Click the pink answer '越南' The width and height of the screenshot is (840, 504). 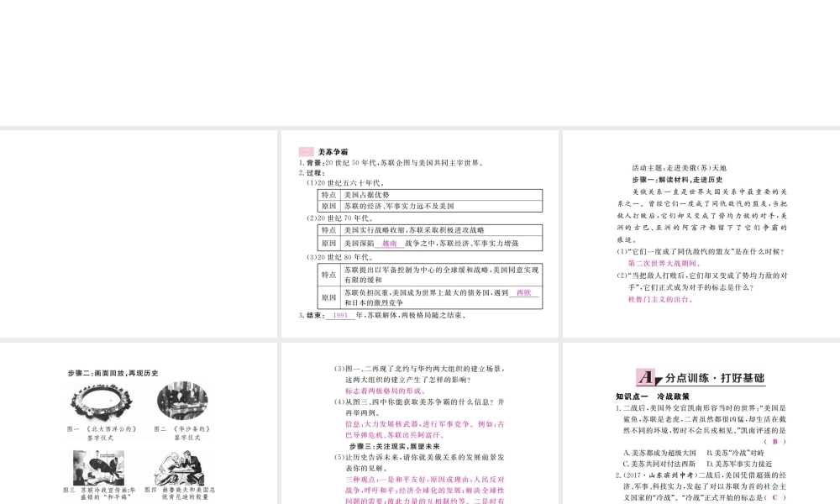[390, 243]
